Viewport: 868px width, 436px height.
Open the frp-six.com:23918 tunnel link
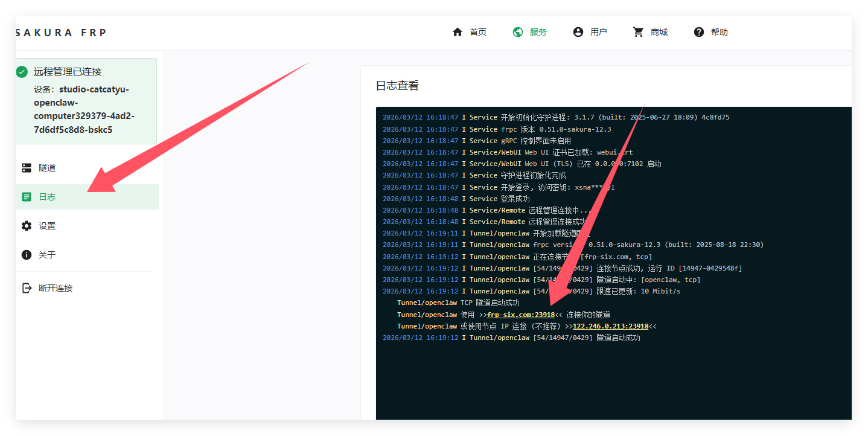(x=521, y=315)
